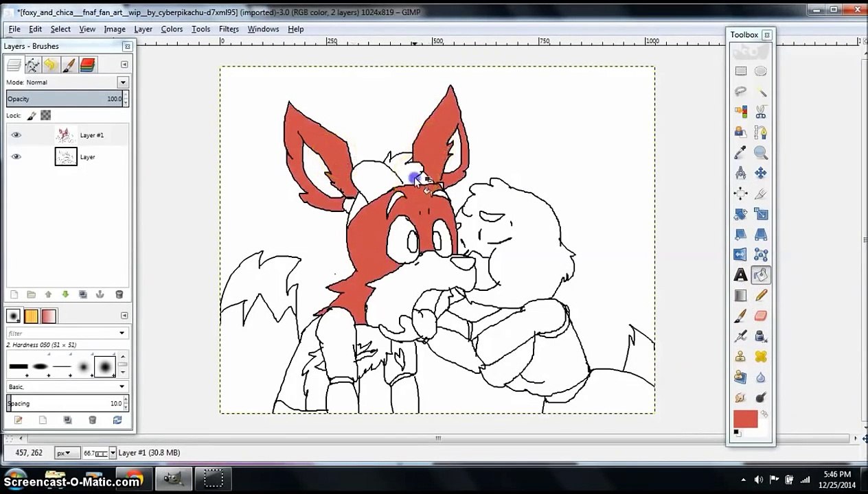Image resolution: width=868 pixels, height=494 pixels.
Task: Select the Smudge tool
Action: click(x=740, y=398)
